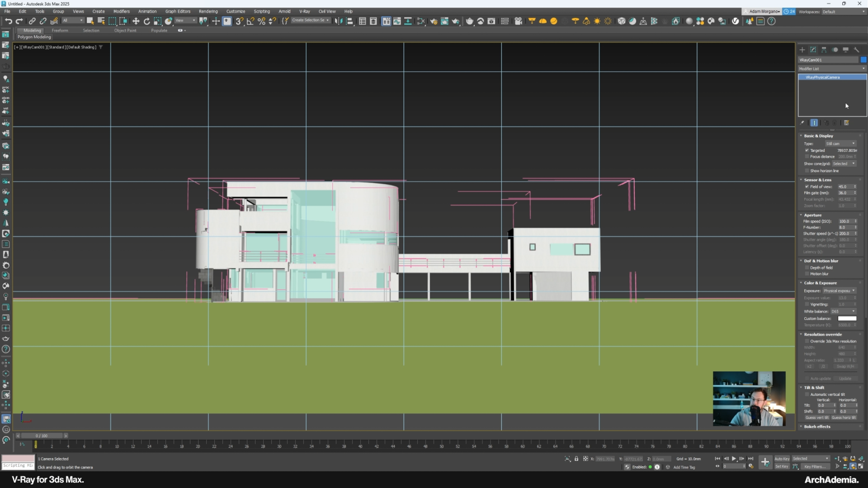This screenshot has height=488, width=868.
Task: Open the camera Type dropdown
Action: (840, 144)
